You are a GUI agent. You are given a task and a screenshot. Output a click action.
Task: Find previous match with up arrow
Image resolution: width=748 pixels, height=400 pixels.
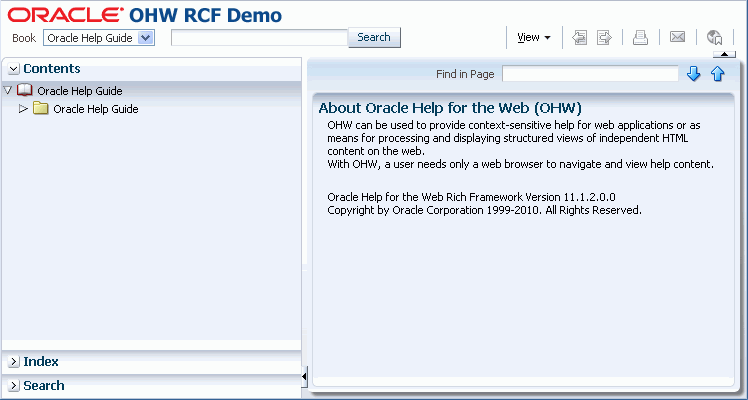[717, 74]
